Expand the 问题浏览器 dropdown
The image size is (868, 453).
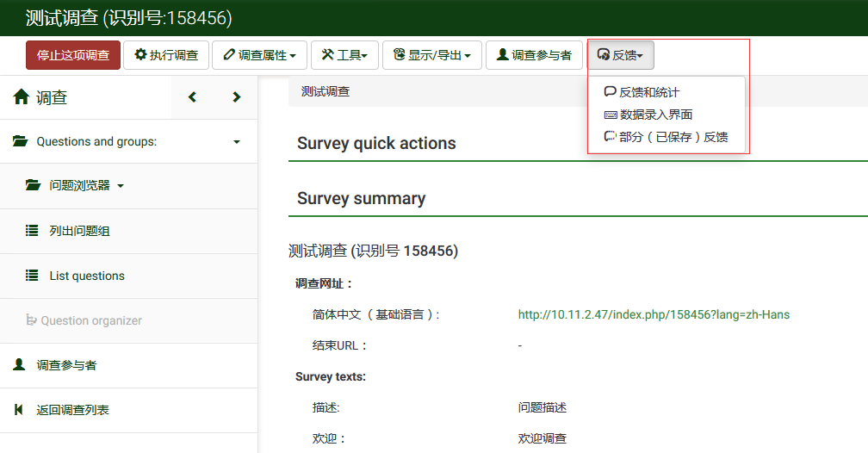coord(121,186)
